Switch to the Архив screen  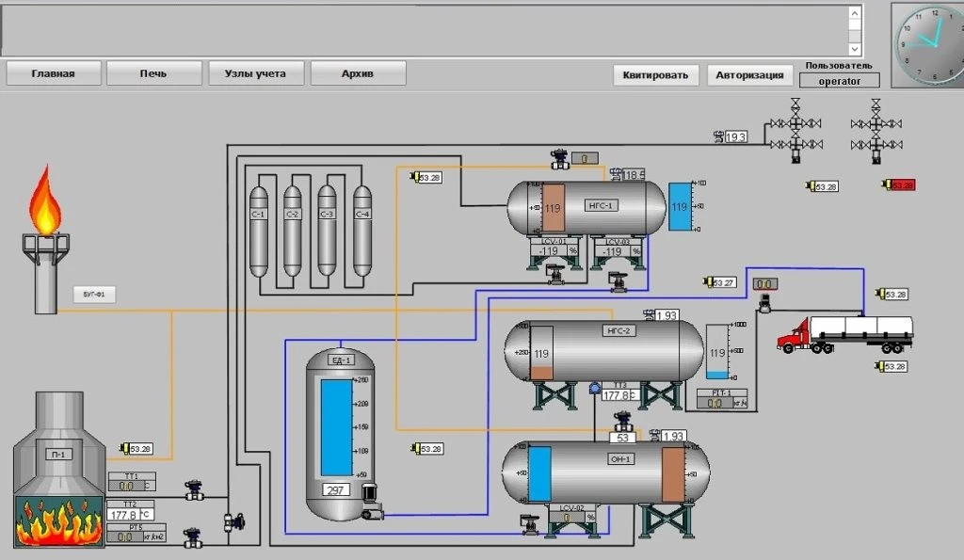coord(358,73)
